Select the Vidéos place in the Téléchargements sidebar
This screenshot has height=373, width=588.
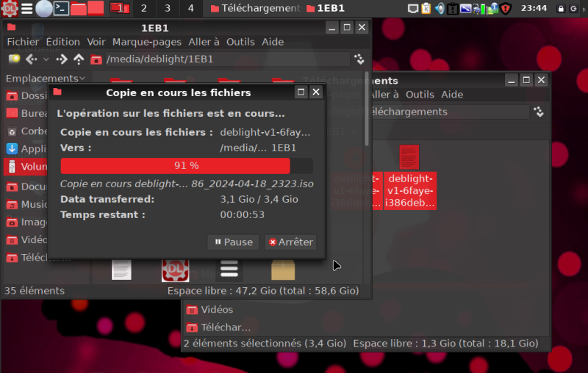click(x=216, y=310)
